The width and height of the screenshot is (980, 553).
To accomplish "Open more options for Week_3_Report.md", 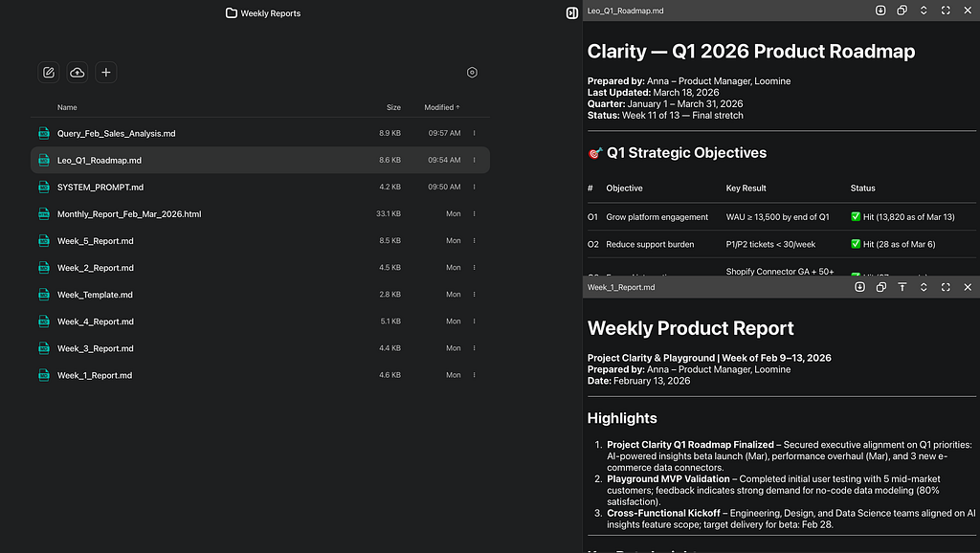I will pyautogui.click(x=475, y=348).
